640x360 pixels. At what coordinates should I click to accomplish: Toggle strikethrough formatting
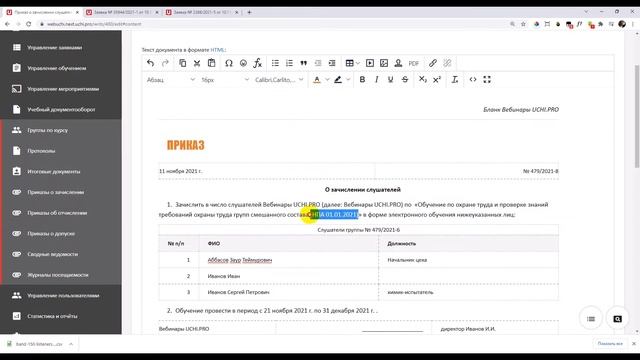click(x=405, y=80)
